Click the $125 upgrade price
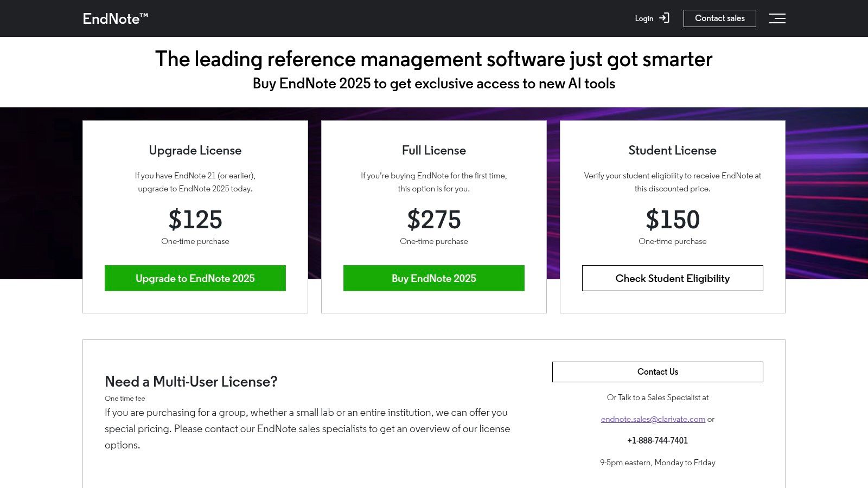The width and height of the screenshot is (868, 488). coord(195,220)
